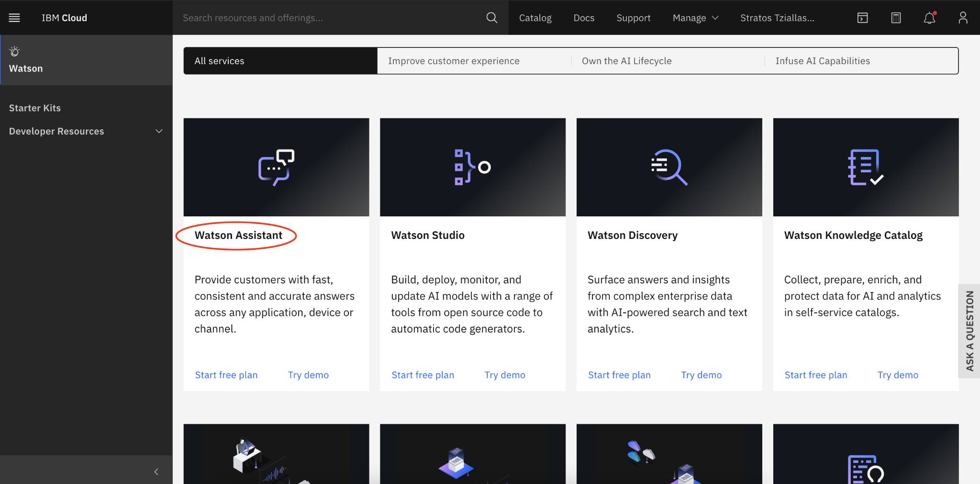Try demo for Watson Studio

[505, 375]
